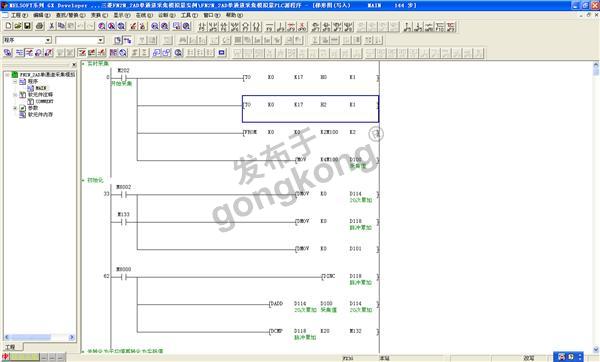Open the empty second dropdown box
600x362 pixels.
click(80, 40)
